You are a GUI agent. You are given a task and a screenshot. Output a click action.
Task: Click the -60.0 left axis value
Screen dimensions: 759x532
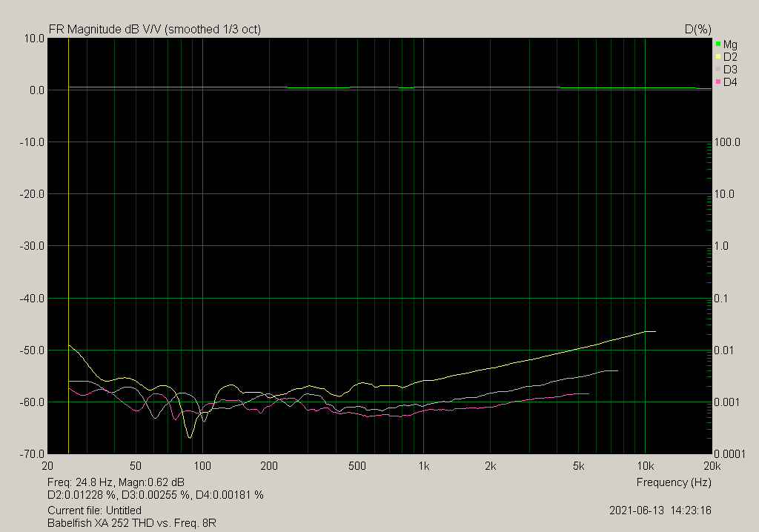[32, 402]
